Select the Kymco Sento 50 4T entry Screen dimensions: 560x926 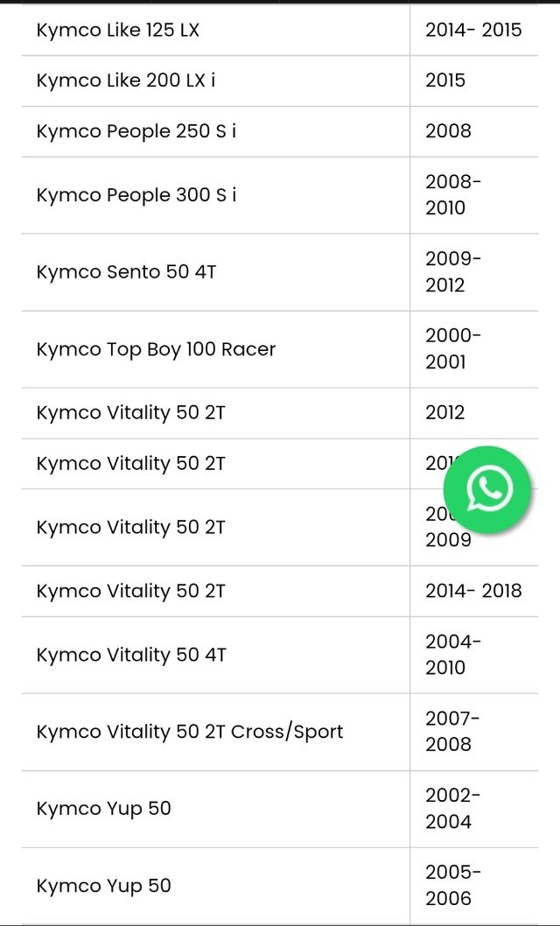[x=126, y=272]
